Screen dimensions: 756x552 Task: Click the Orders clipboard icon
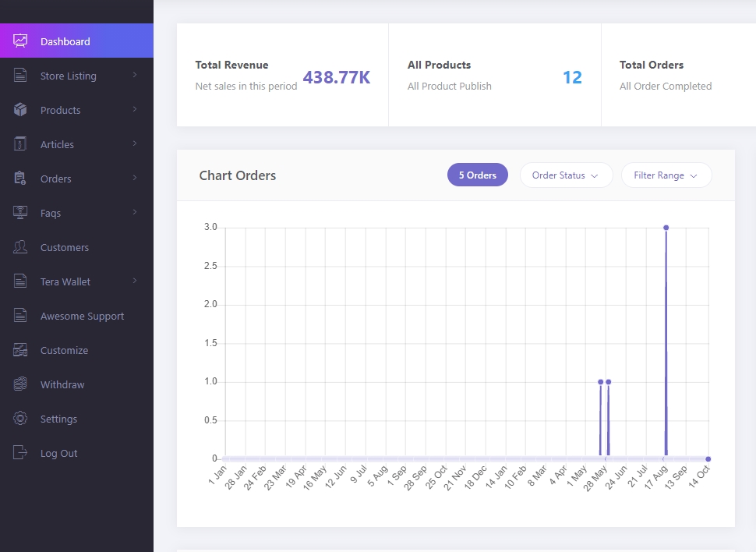coord(20,179)
